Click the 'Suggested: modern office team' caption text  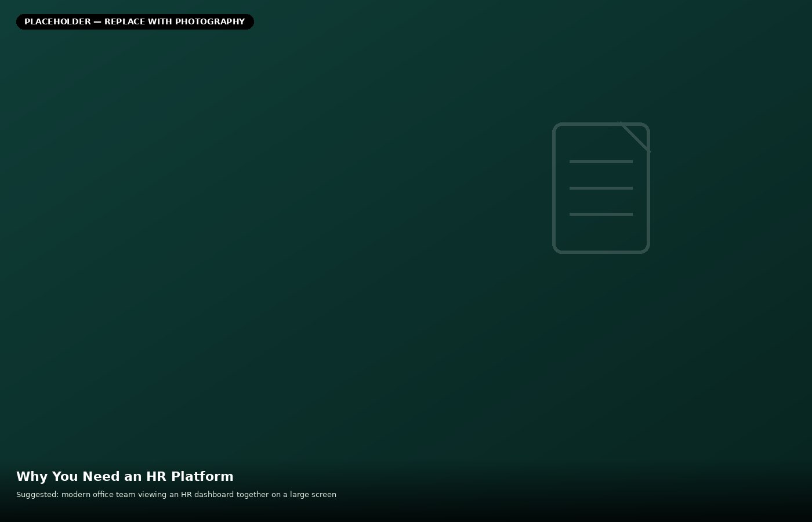176,495
